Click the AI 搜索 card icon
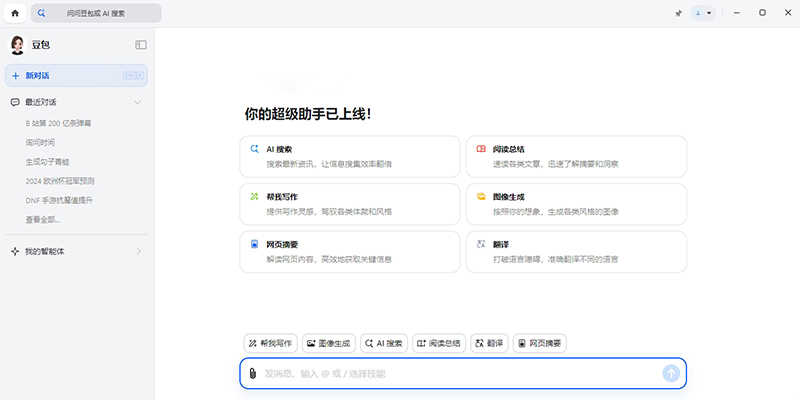This screenshot has height=400, width=800. click(254, 149)
